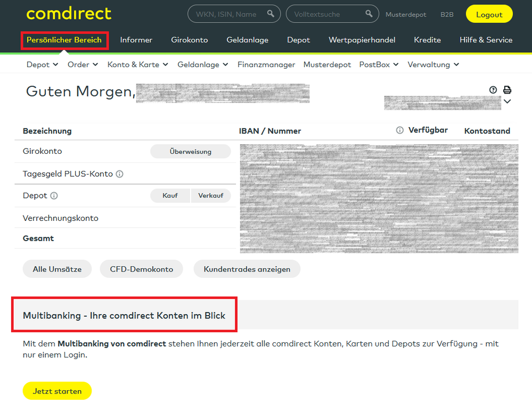Start Multibanking with Jetzt starten
Viewport: 532px width, 412px height.
point(57,391)
